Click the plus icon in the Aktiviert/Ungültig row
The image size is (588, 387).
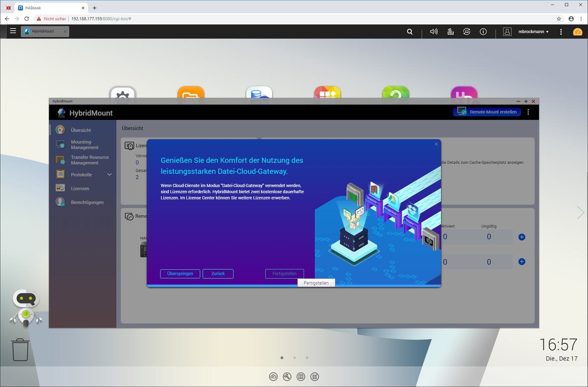click(x=522, y=237)
